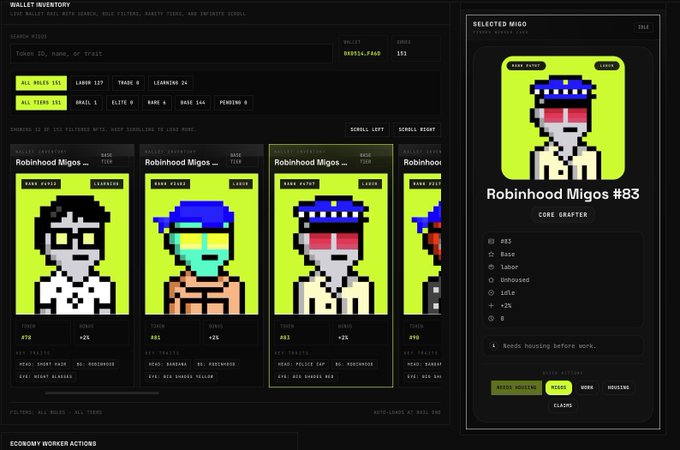680x450 pixels.
Task: Filter tiers by Rare 6
Action: click(157, 103)
